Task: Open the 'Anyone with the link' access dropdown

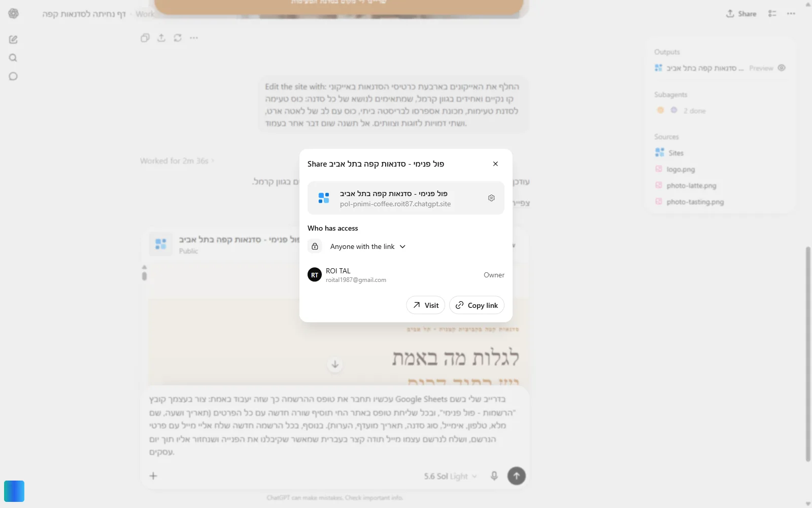Action: 368,246
